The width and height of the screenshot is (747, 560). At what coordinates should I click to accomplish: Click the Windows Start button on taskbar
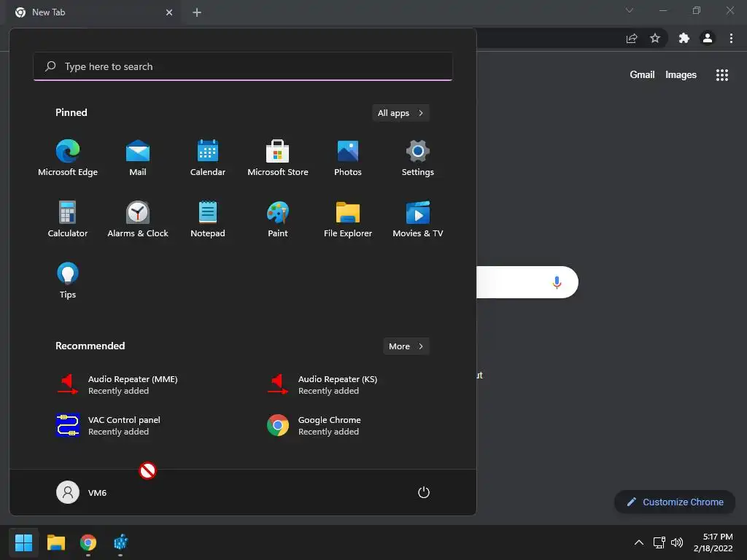point(23,542)
